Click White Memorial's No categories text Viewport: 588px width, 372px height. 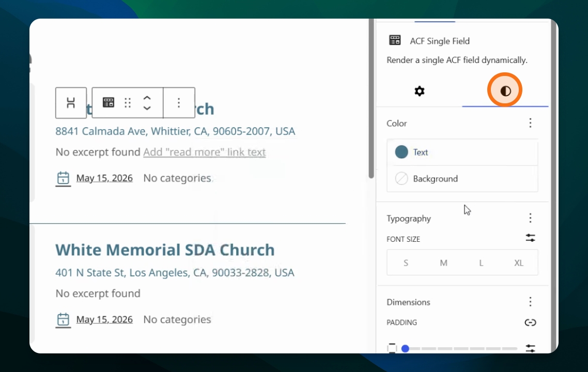(x=177, y=319)
